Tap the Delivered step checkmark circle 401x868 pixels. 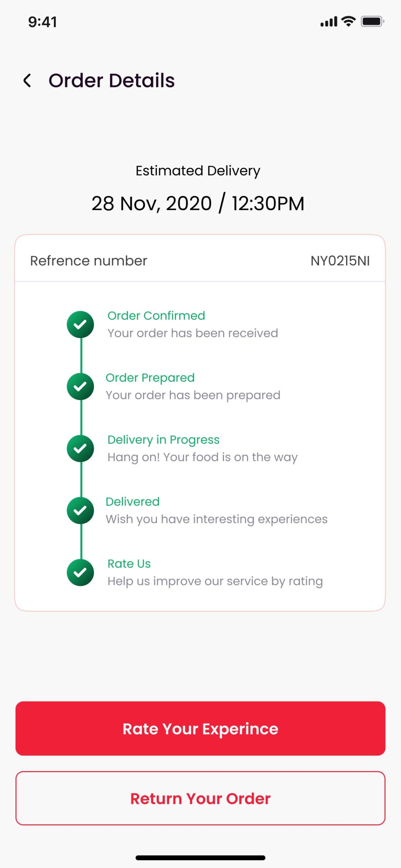coord(80,511)
